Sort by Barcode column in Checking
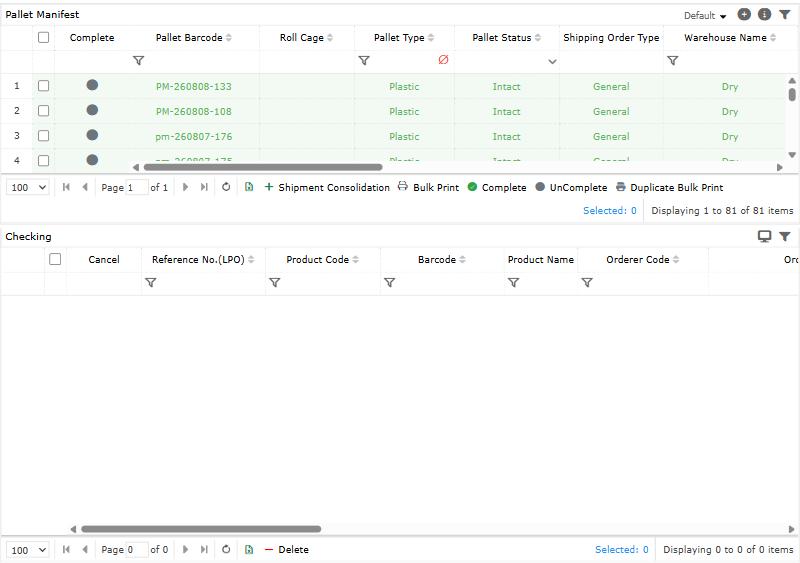800x563 pixels. (462, 260)
